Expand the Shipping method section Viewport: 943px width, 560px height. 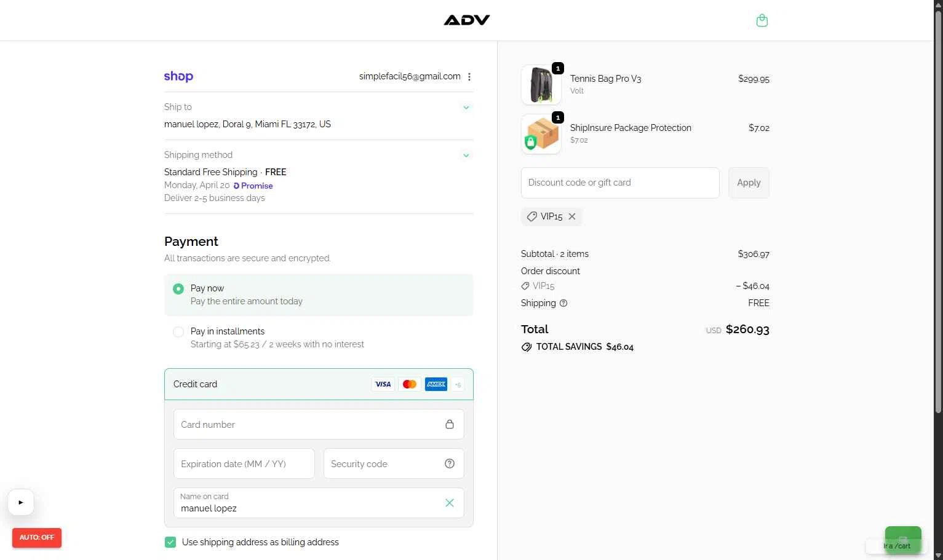[x=466, y=156]
